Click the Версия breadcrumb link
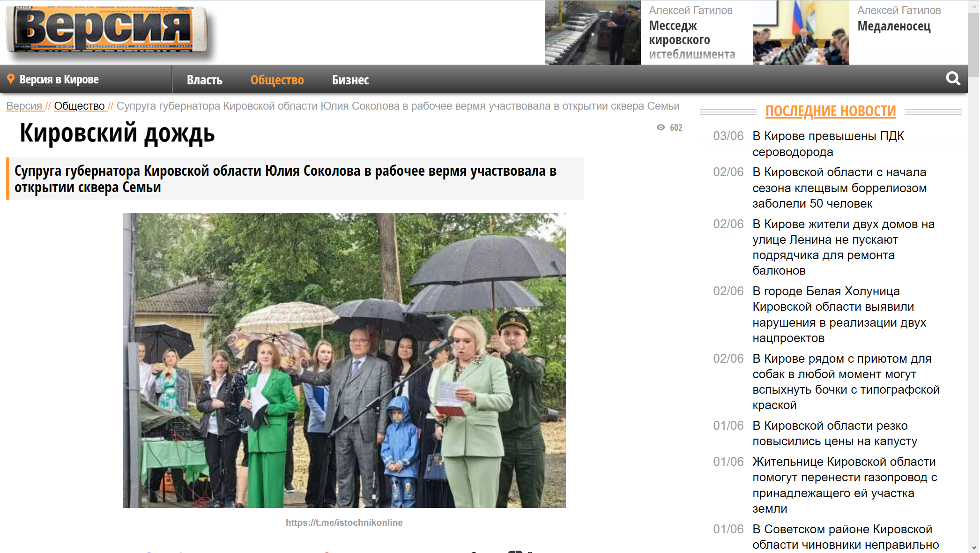The width and height of the screenshot is (980, 553). tap(24, 106)
